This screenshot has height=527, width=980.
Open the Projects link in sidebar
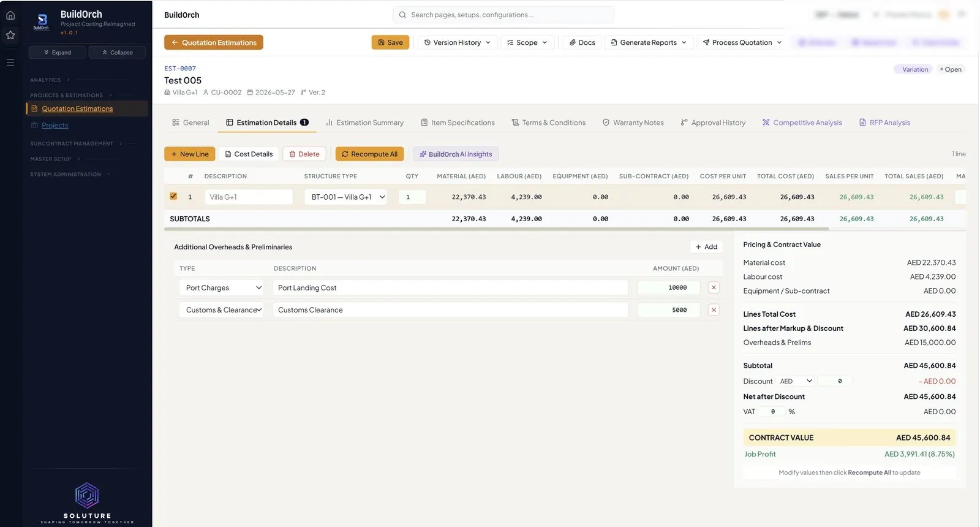point(55,126)
